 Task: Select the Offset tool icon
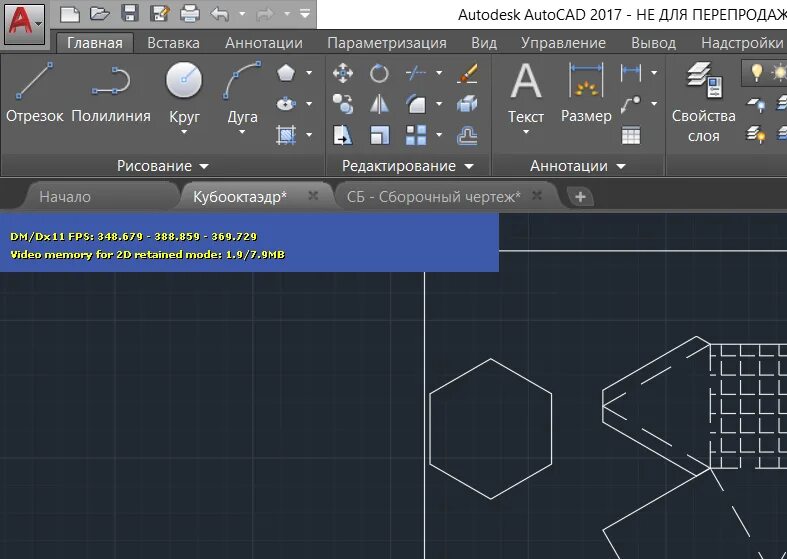coord(467,135)
